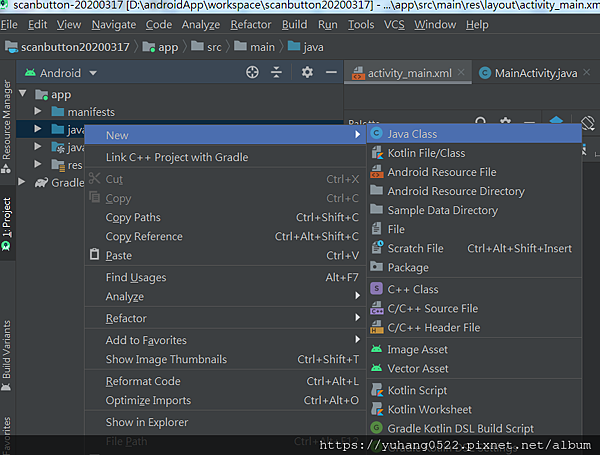This screenshot has height=455, width=600.
Task: Click the Gradle Kotlin DSL Build Script icon
Action: 377,427
